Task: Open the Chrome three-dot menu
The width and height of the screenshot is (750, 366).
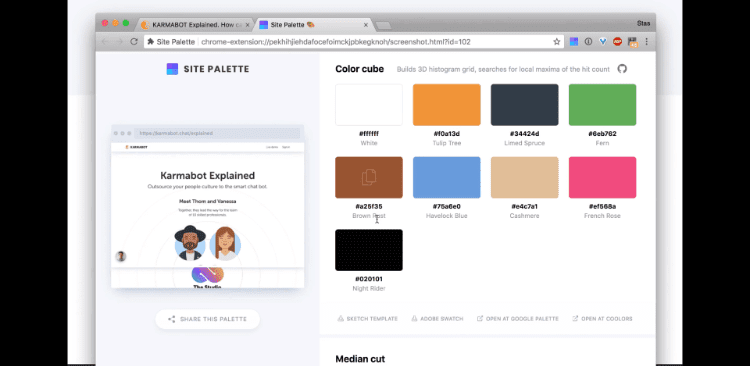Action: click(x=647, y=42)
